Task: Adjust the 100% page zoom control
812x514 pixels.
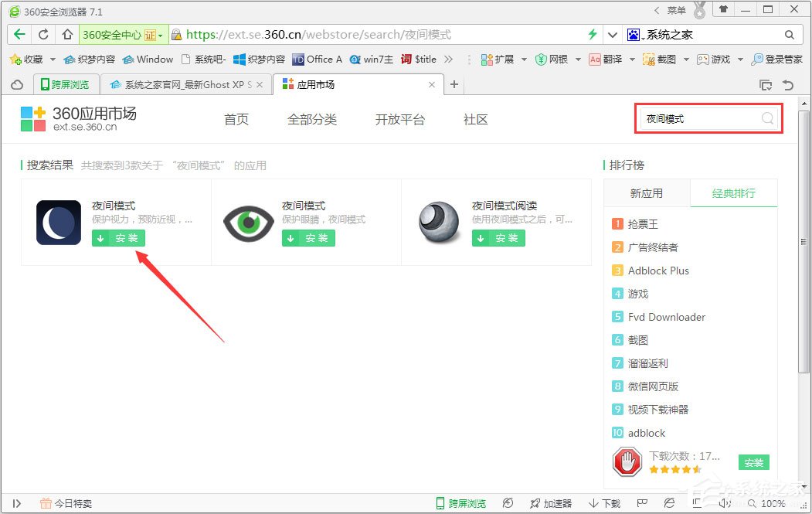Action: tap(773, 502)
